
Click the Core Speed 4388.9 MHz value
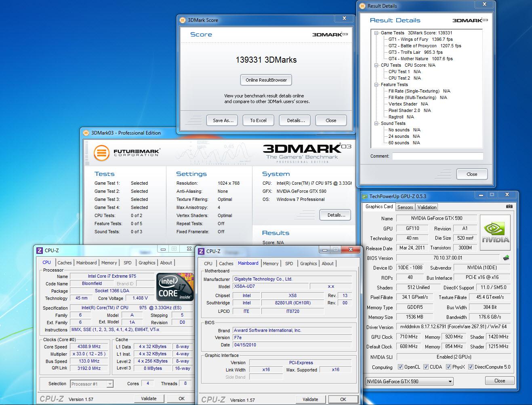point(89,346)
